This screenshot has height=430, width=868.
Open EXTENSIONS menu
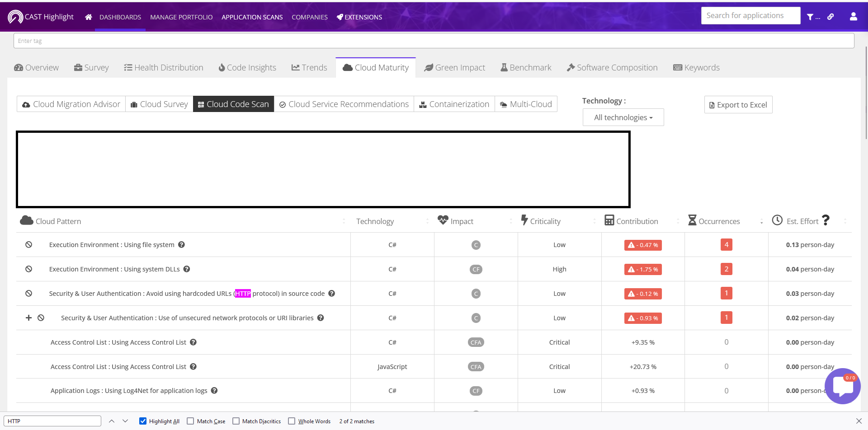tap(359, 17)
